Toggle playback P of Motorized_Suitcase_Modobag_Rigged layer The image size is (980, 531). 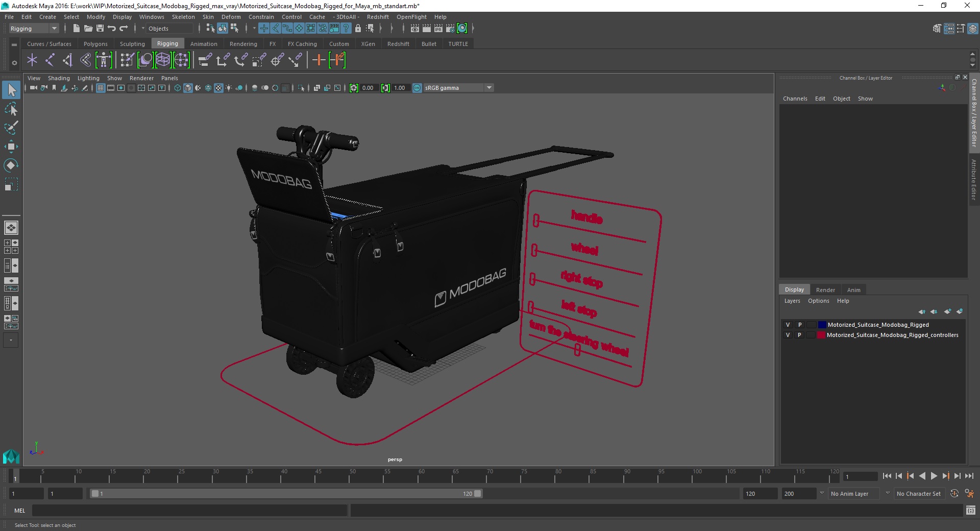click(x=800, y=325)
